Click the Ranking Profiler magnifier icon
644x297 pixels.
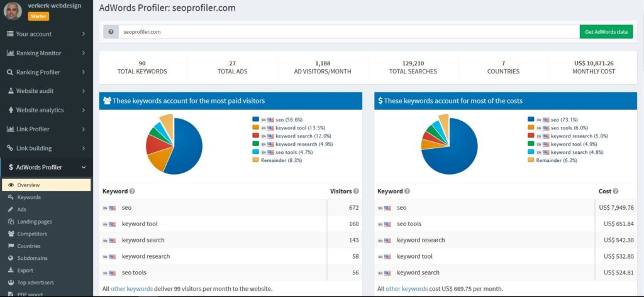pyautogui.click(x=10, y=72)
